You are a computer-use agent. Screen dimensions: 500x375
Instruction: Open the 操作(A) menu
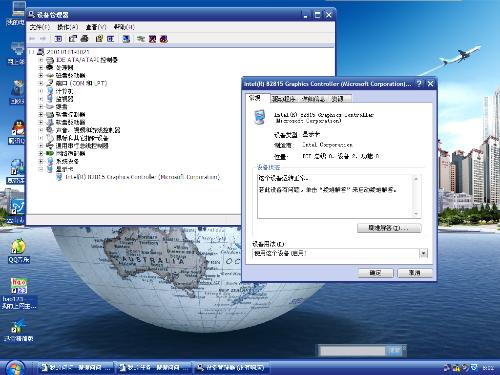coord(68,27)
